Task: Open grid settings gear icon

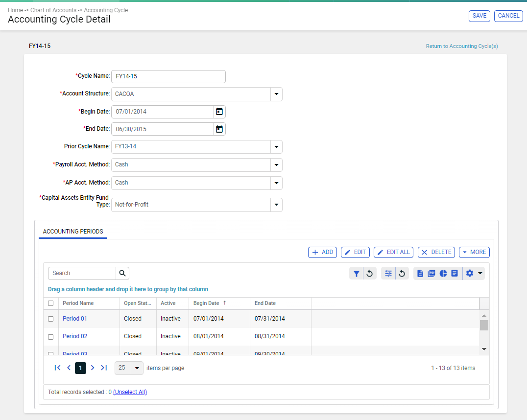Action: click(x=470, y=274)
